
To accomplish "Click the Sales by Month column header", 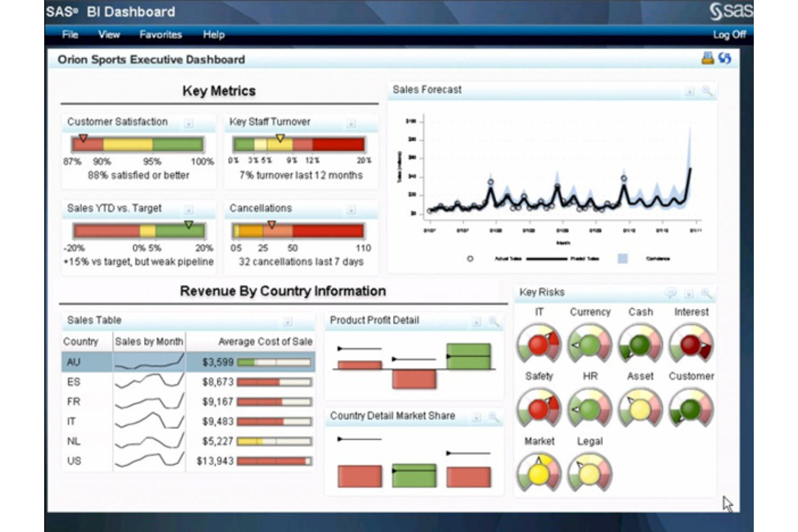I will tap(149, 342).
